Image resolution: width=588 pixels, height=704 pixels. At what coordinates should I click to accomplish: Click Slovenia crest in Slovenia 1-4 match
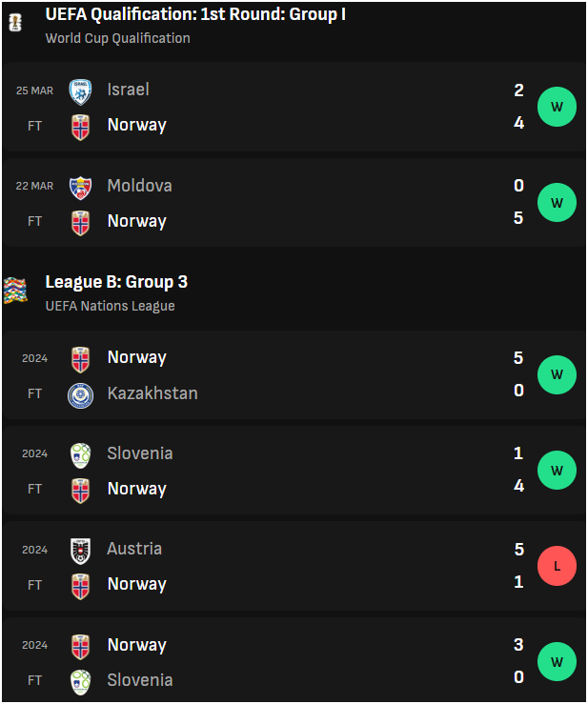click(x=80, y=455)
